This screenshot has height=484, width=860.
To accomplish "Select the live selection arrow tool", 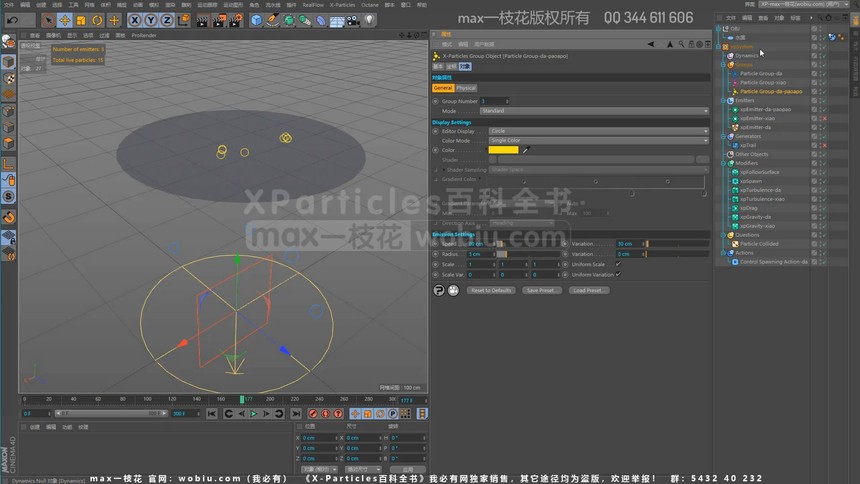I will click(x=48, y=20).
